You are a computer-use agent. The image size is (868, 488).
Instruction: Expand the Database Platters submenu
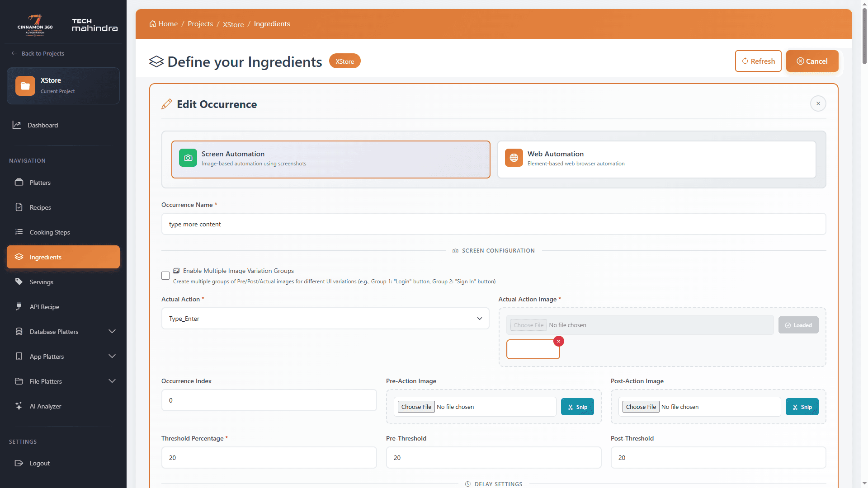(112, 332)
